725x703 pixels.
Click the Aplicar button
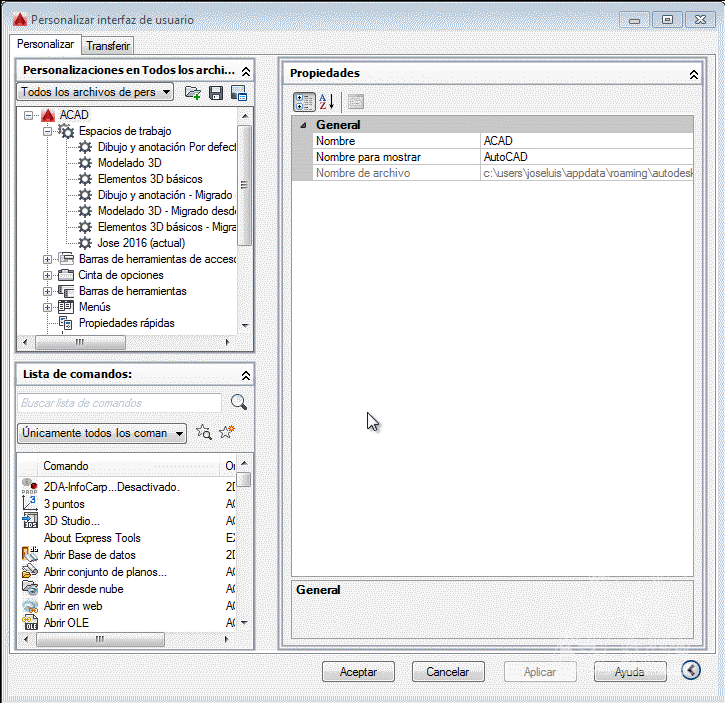pos(540,672)
